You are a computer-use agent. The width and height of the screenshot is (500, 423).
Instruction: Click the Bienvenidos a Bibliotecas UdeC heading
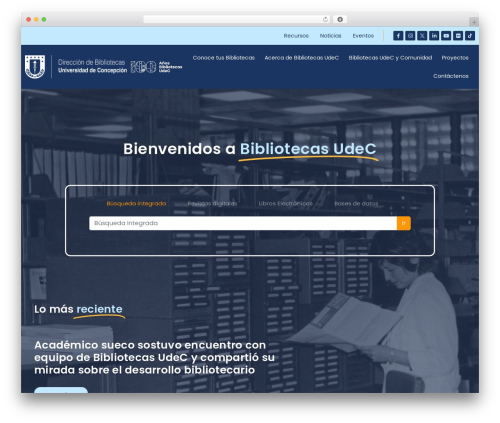point(250,149)
